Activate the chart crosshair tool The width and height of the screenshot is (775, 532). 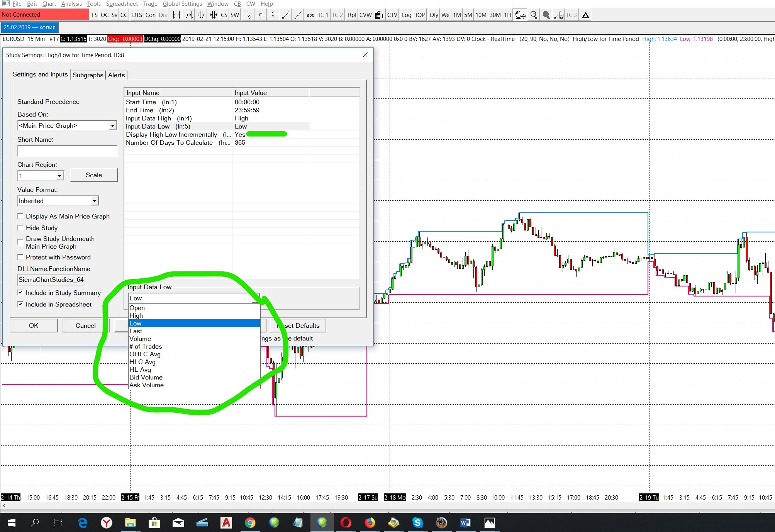click(x=261, y=15)
